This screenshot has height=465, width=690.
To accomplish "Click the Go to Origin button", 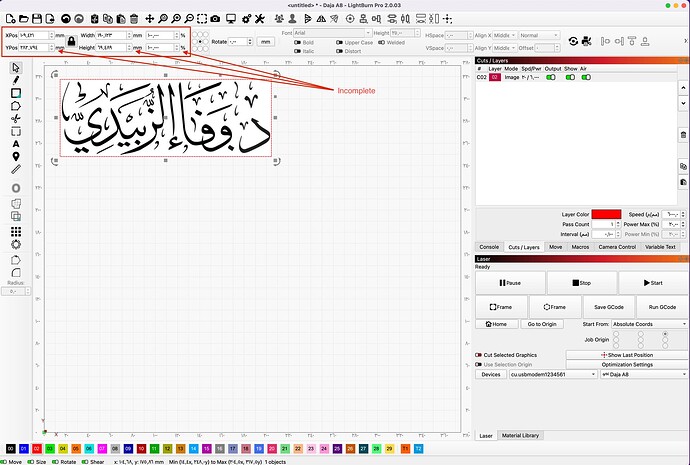I will tap(543, 324).
